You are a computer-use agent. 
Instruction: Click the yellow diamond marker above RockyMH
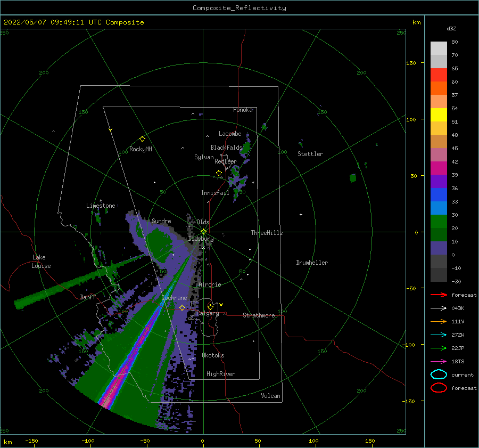pos(142,139)
